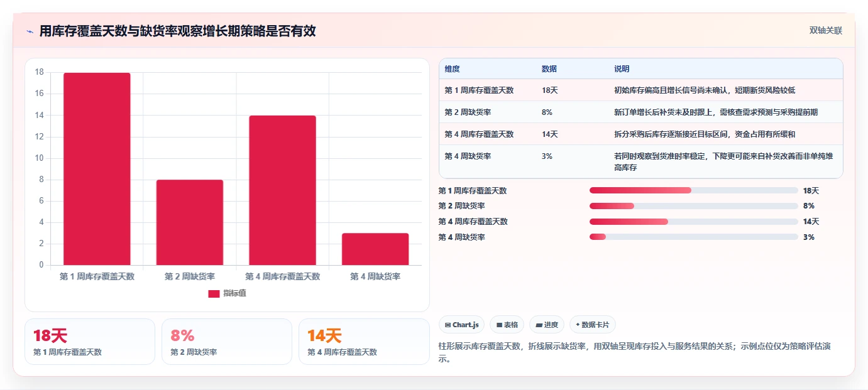Select the 数据卡片 tag chip
Screen dimensions: 868x390
tap(592, 325)
